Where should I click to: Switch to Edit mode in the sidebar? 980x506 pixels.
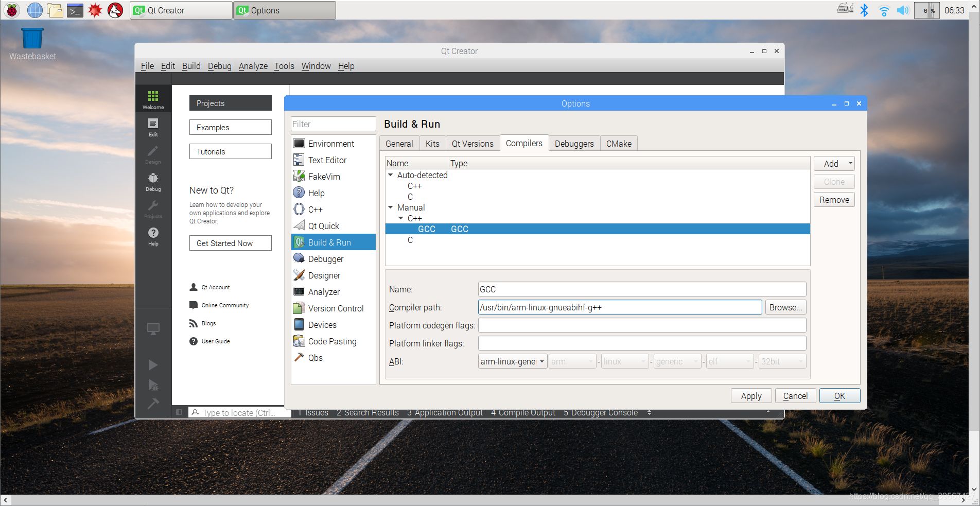click(x=153, y=127)
